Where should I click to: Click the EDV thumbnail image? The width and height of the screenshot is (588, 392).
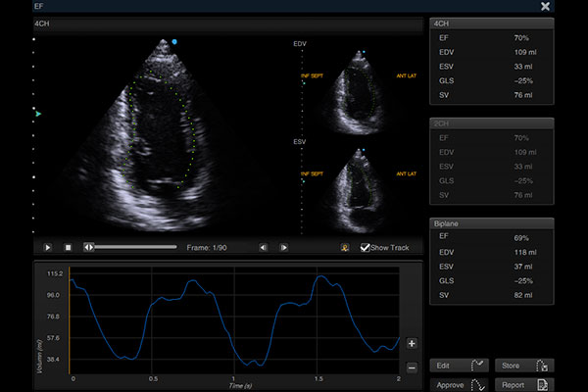tap(358, 92)
